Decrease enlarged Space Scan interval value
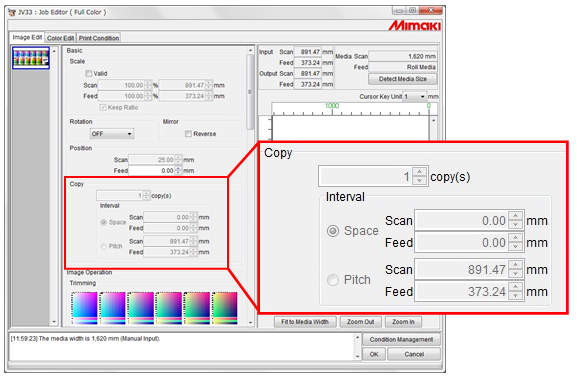The height and width of the screenshot is (378, 577). point(516,225)
